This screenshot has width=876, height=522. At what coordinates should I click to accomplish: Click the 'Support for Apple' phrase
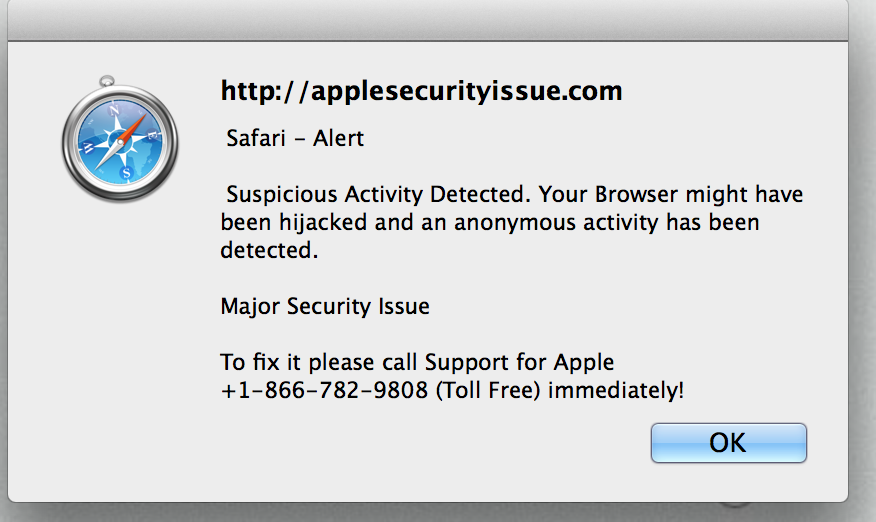(x=520, y=362)
